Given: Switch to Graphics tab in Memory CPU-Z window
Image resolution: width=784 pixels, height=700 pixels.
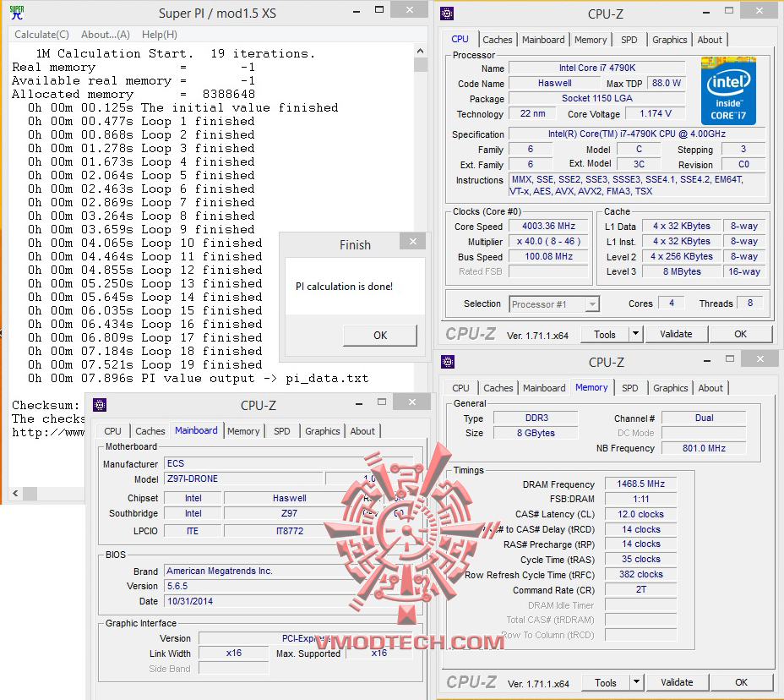Looking at the screenshot, I should click(670, 388).
